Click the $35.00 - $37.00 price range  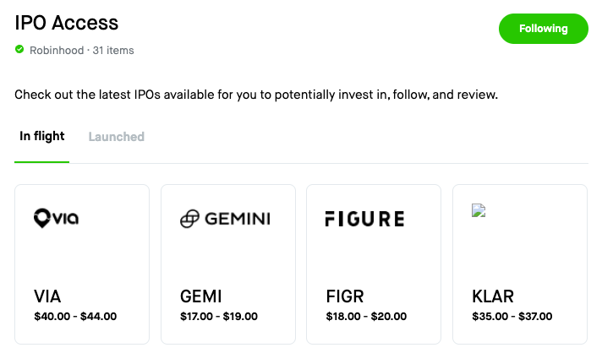pyautogui.click(x=512, y=317)
